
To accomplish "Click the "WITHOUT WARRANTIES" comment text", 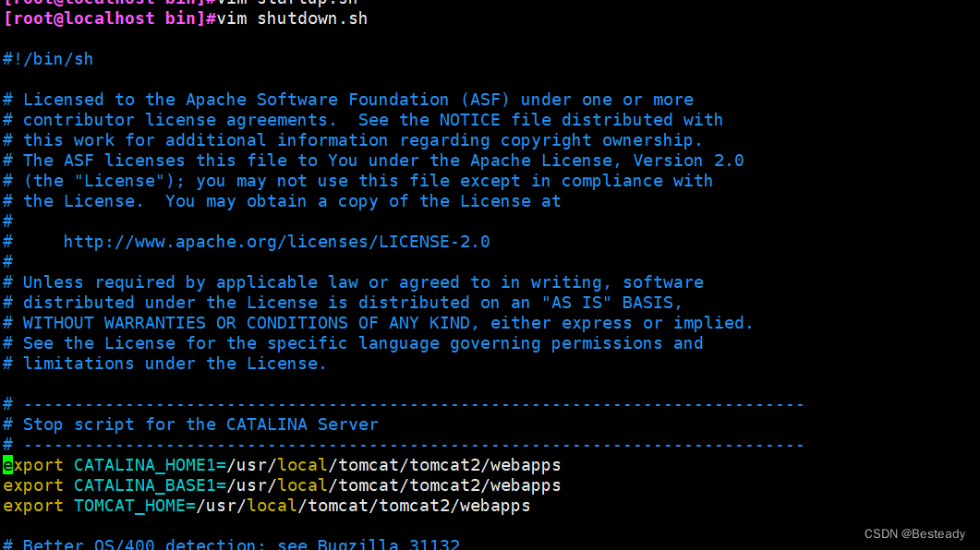I will pyautogui.click(x=114, y=323).
